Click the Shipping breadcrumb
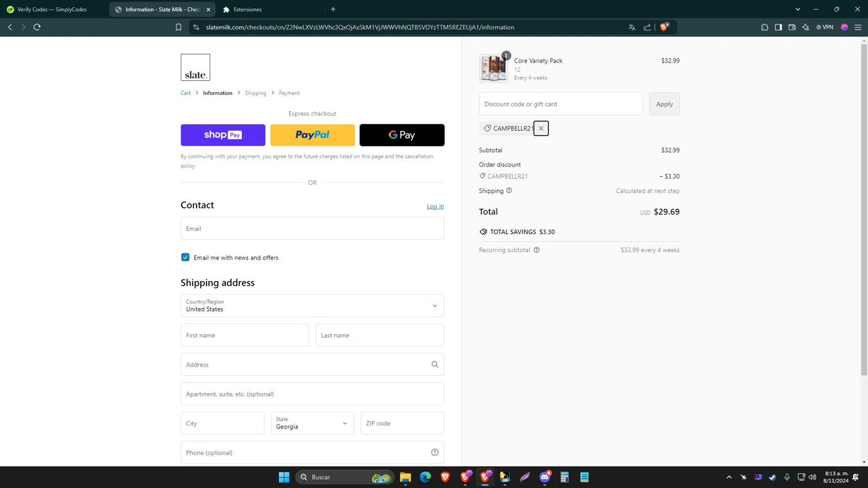The height and width of the screenshot is (488, 868). point(255,93)
